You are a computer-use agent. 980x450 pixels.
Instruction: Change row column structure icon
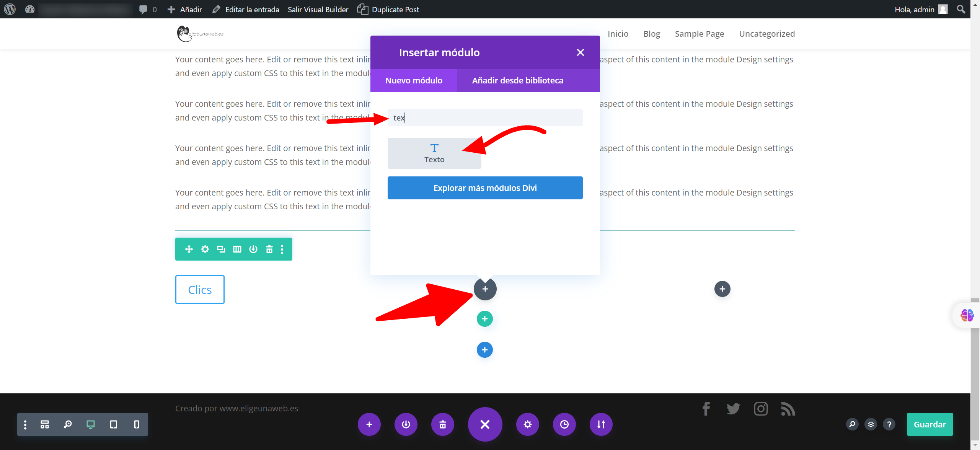pyautogui.click(x=237, y=249)
